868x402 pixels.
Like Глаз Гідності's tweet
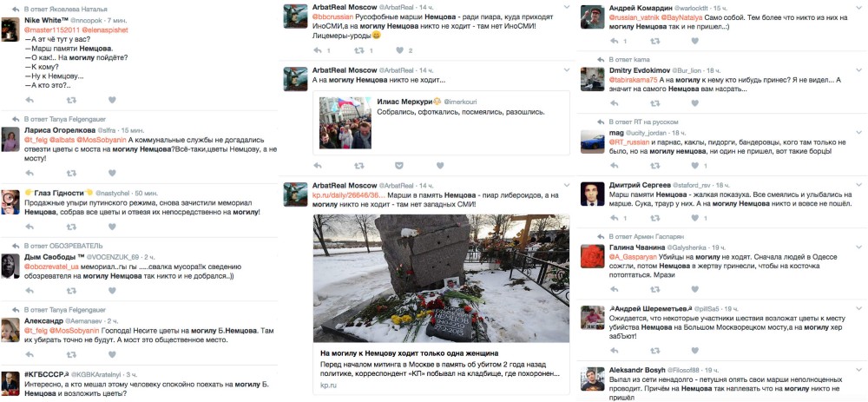click(x=112, y=227)
